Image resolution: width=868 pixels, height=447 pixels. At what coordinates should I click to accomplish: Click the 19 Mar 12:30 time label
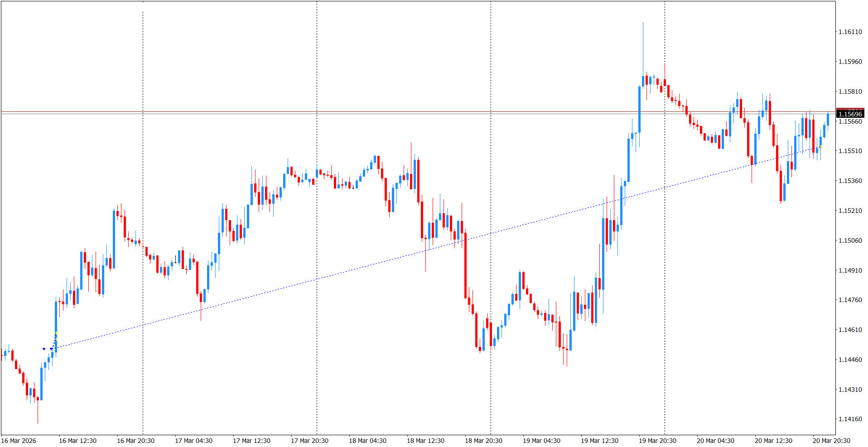tap(599, 441)
